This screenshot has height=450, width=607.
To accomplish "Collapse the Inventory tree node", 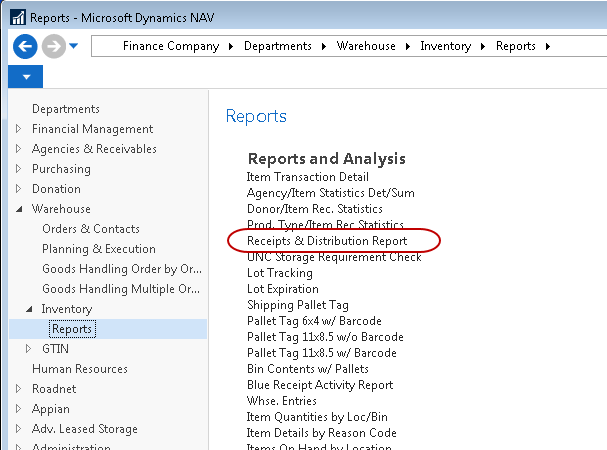I will (x=29, y=309).
